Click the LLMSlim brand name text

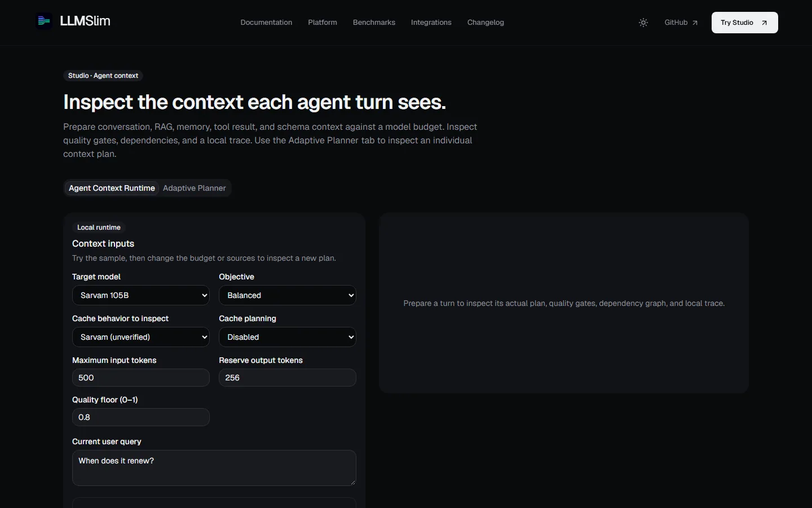85,21
